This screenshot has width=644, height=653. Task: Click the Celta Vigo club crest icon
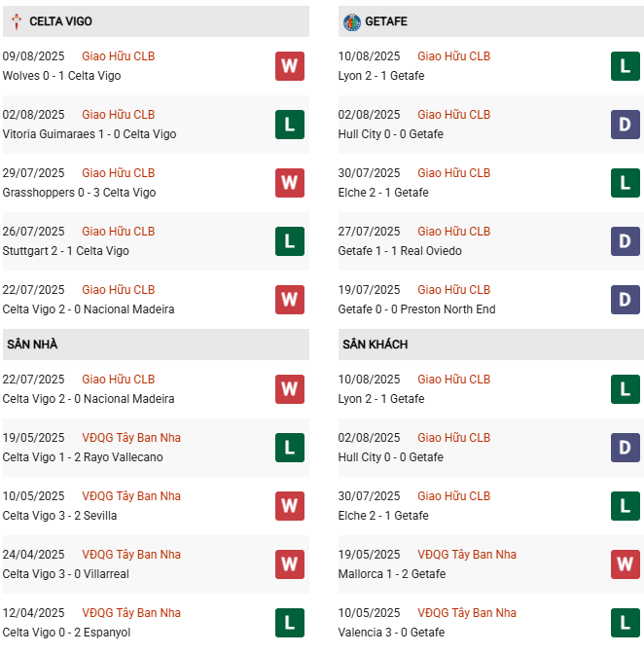(x=16, y=21)
